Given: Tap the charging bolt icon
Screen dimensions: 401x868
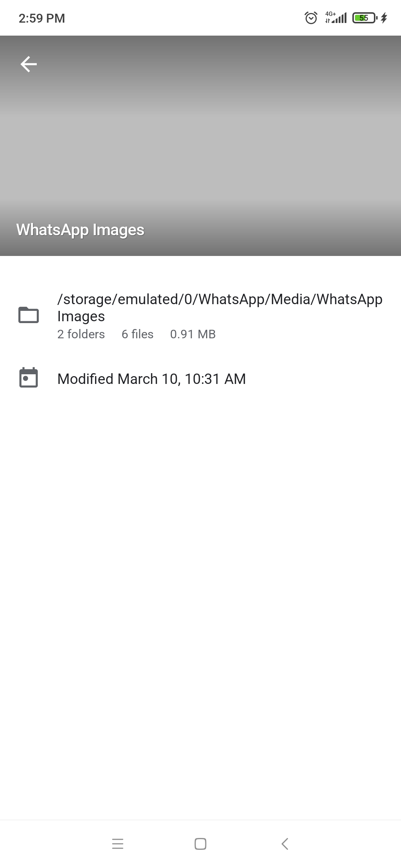Looking at the screenshot, I should (384, 17).
